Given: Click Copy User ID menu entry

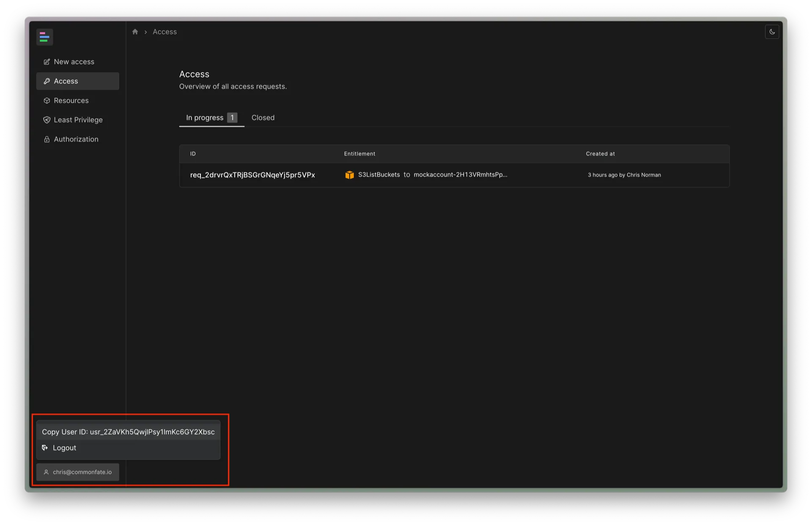Looking at the screenshot, I should click(x=128, y=432).
